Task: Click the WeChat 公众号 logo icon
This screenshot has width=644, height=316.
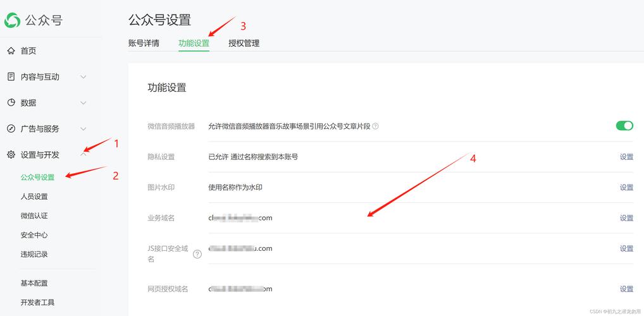Action: tap(12, 20)
